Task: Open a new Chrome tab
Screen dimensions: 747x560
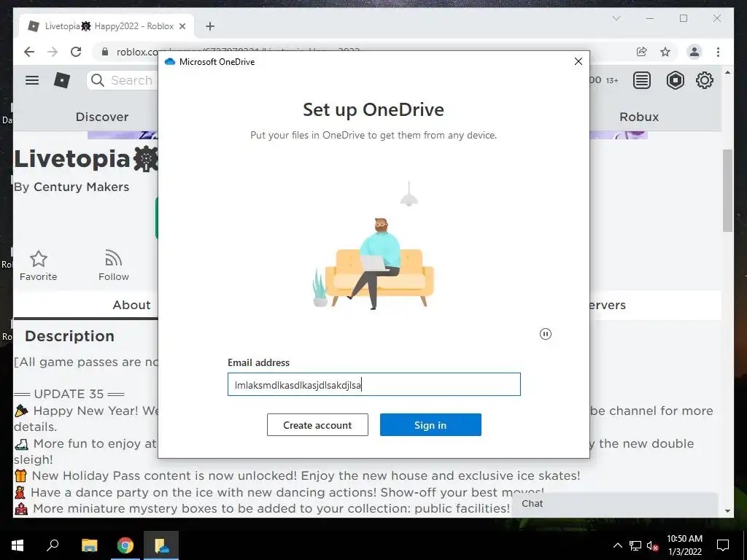Action: coord(210,26)
